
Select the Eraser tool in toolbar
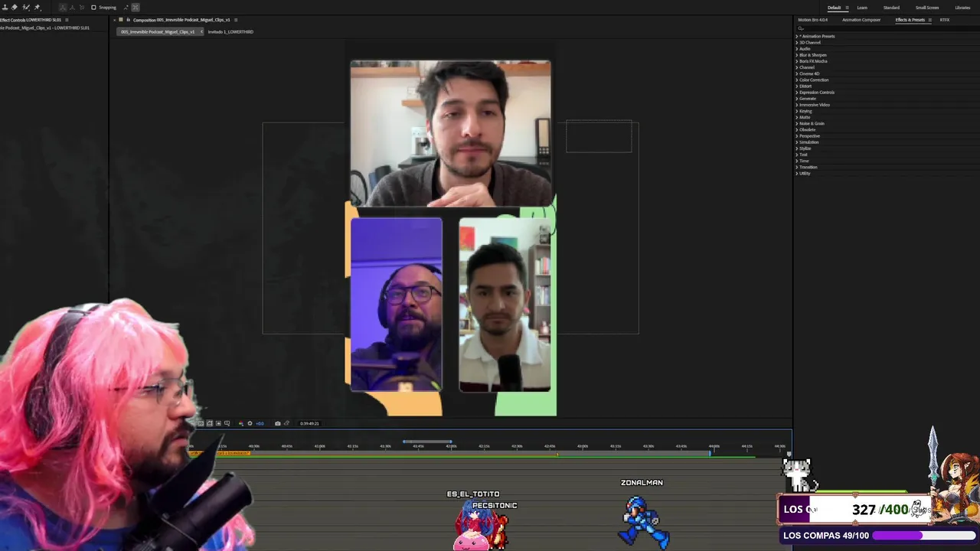[x=15, y=8]
